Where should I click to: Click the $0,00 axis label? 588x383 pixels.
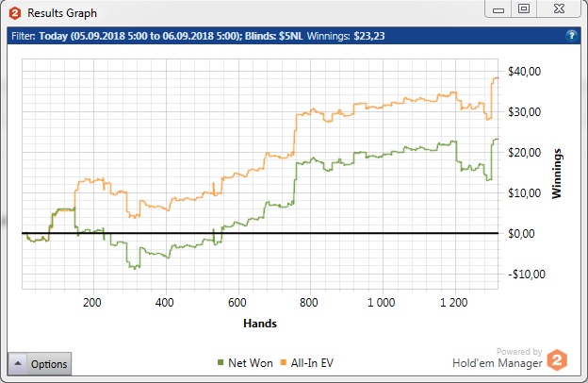pos(521,234)
